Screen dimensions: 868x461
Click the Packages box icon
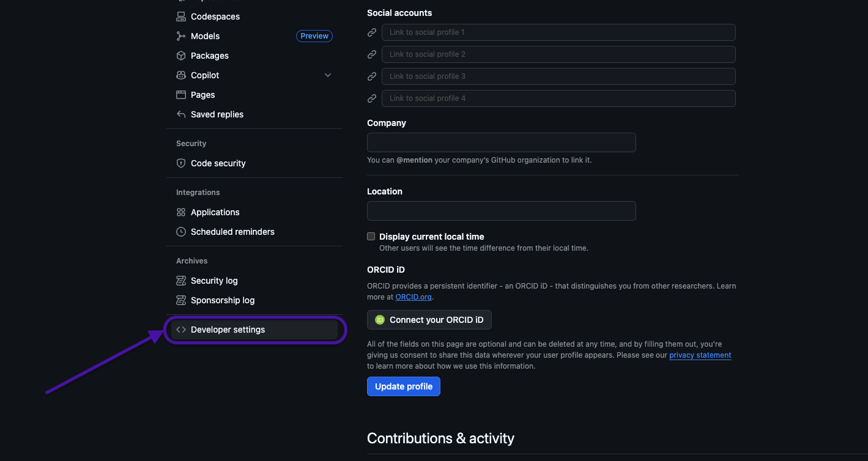click(181, 56)
